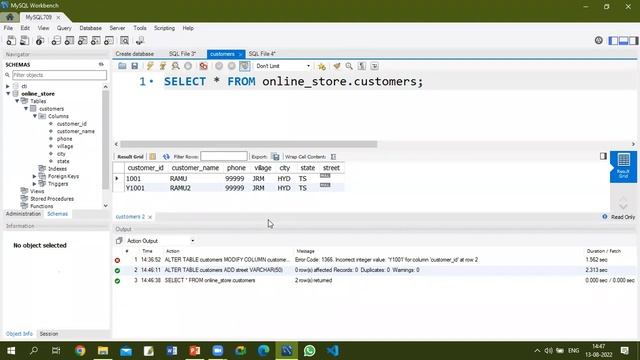Click the open SQL script toolbar icon
Image resolution: width=640 pixels, height=360 pixels.
(24, 40)
